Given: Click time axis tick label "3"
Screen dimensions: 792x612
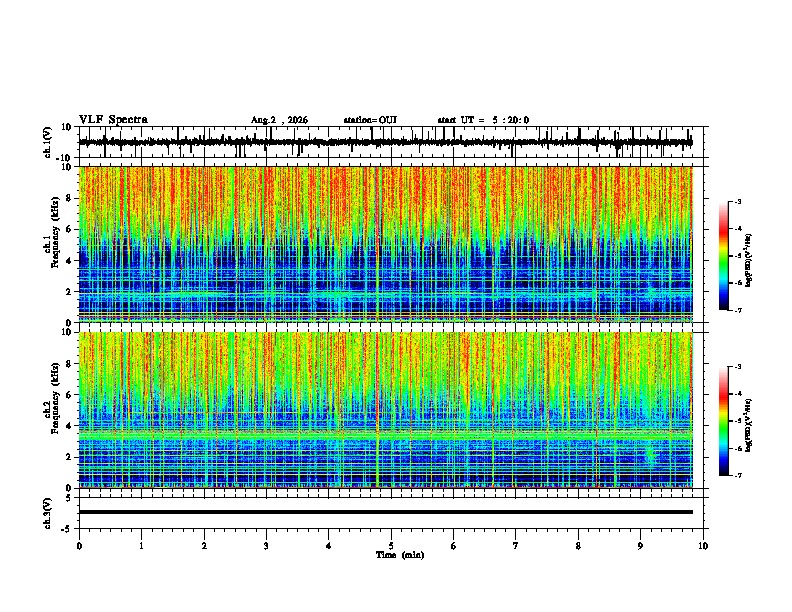Looking at the screenshot, I should (266, 546).
